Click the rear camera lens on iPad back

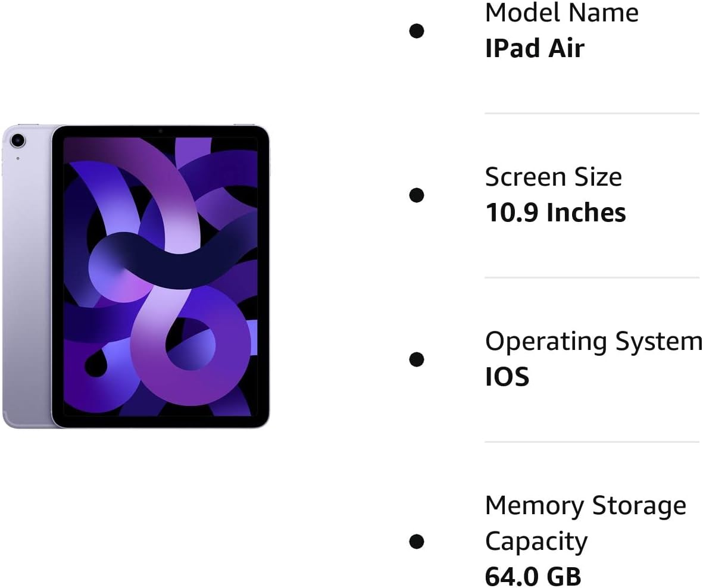tap(18, 140)
